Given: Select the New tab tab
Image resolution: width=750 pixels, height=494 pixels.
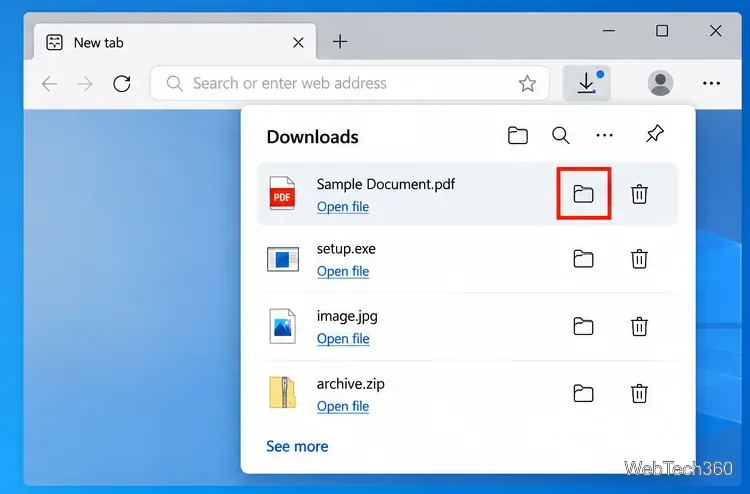Looking at the screenshot, I should tap(175, 42).
